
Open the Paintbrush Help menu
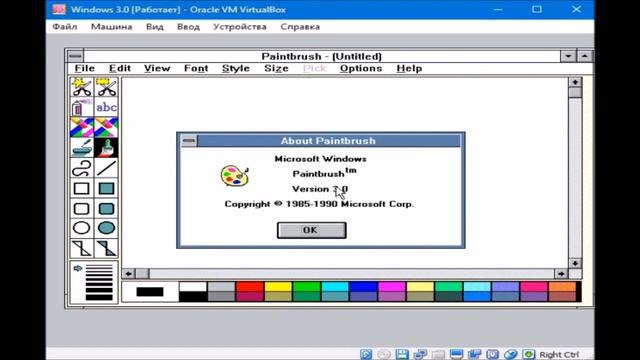point(409,68)
